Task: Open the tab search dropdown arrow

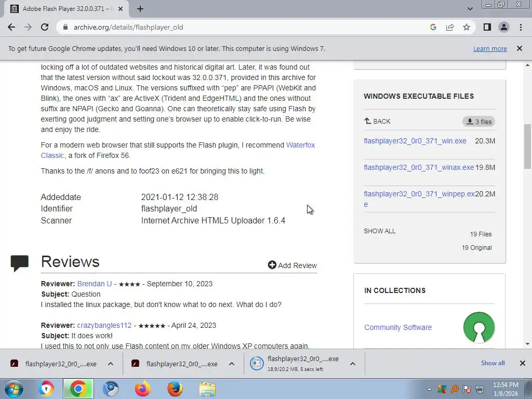Action: (x=470, y=9)
